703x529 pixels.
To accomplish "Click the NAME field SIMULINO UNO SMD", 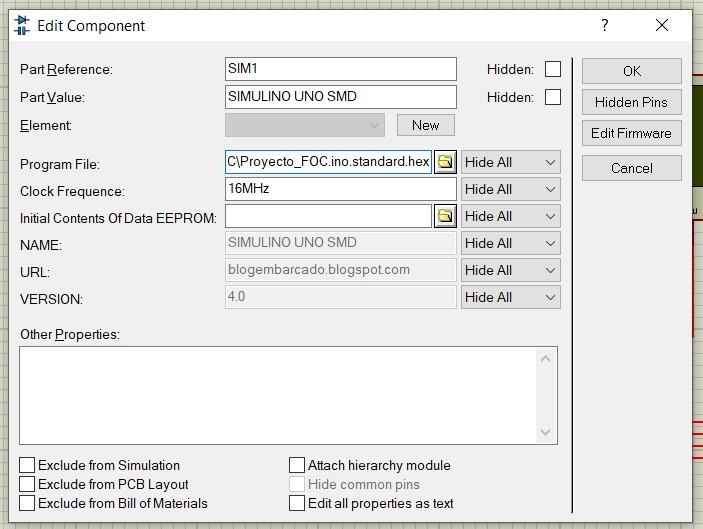I will (x=341, y=243).
